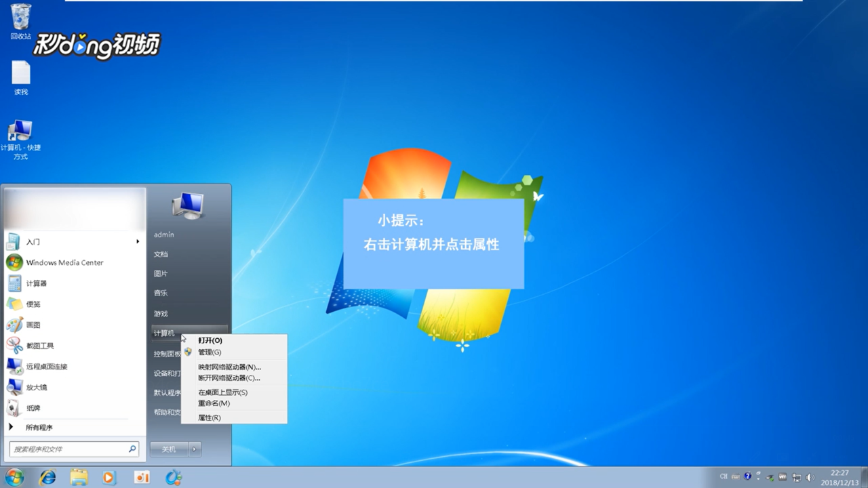
Task: Click the VM tools tray icon
Action: [x=783, y=477]
